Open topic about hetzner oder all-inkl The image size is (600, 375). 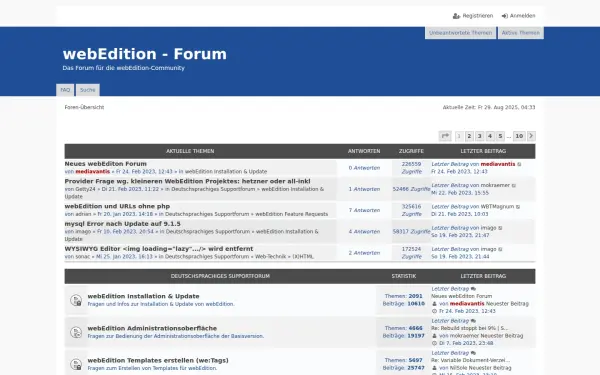pyautogui.click(x=188, y=181)
